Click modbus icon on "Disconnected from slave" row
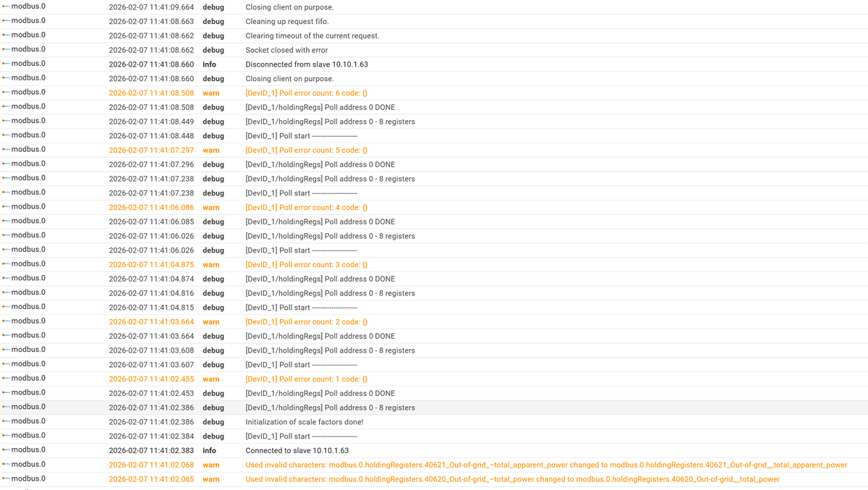868x490 pixels. click(6, 64)
